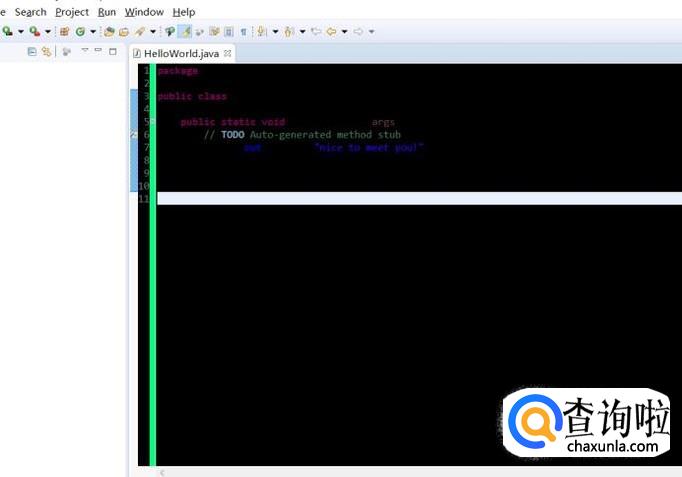The height and width of the screenshot is (477, 682).
Task: Open the Search menu
Action: [30, 12]
